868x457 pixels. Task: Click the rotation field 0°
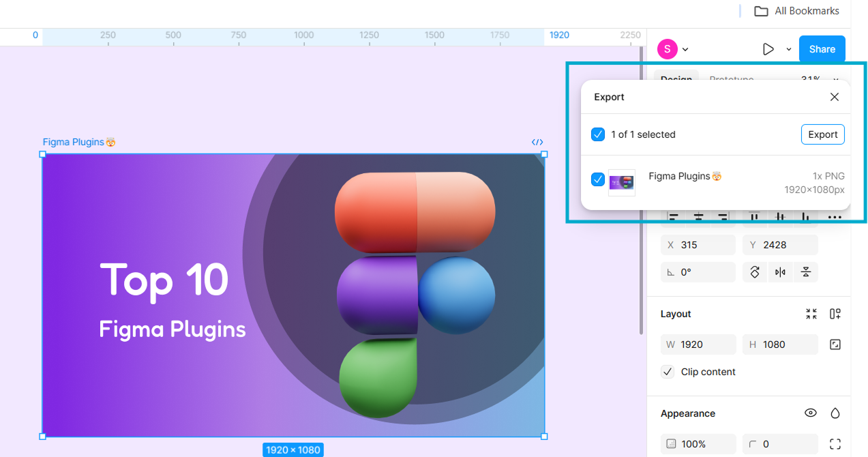[698, 272]
